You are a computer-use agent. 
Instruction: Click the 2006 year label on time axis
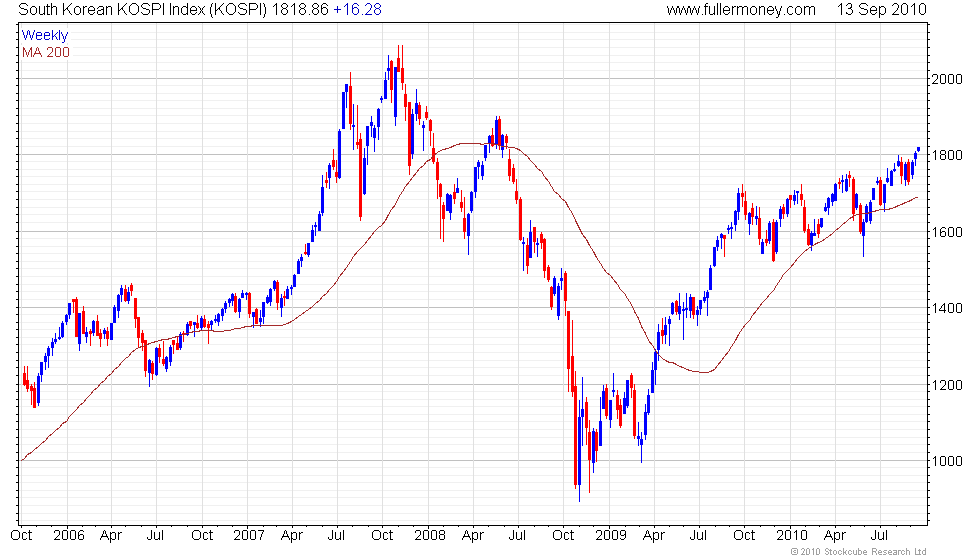coord(69,535)
